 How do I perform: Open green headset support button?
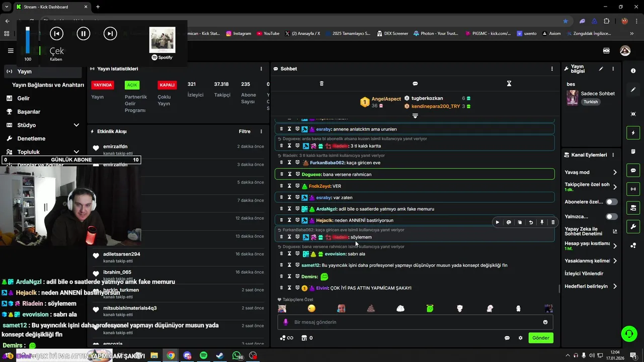(x=628, y=333)
